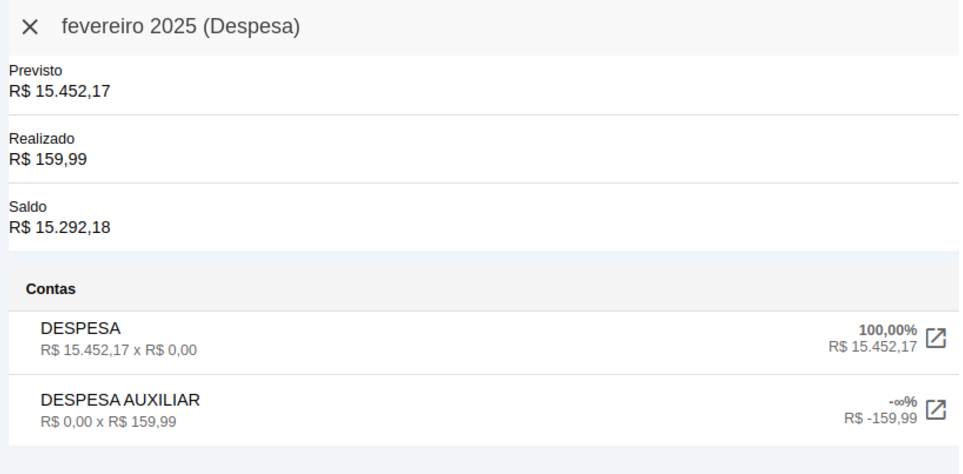Click the Saldo amount R$ 15.292,18
Image resolution: width=963 pixels, height=474 pixels.
click(x=60, y=228)
